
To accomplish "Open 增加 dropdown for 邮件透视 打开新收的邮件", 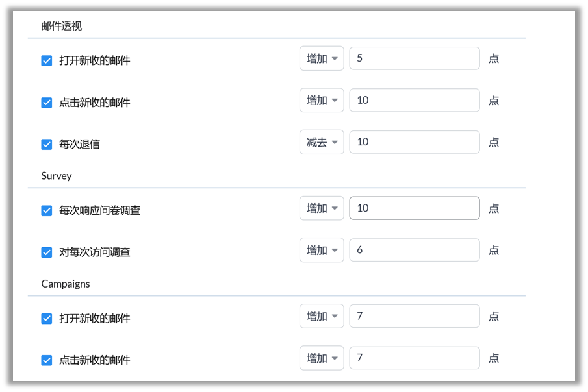I will (x=322, y=58).
